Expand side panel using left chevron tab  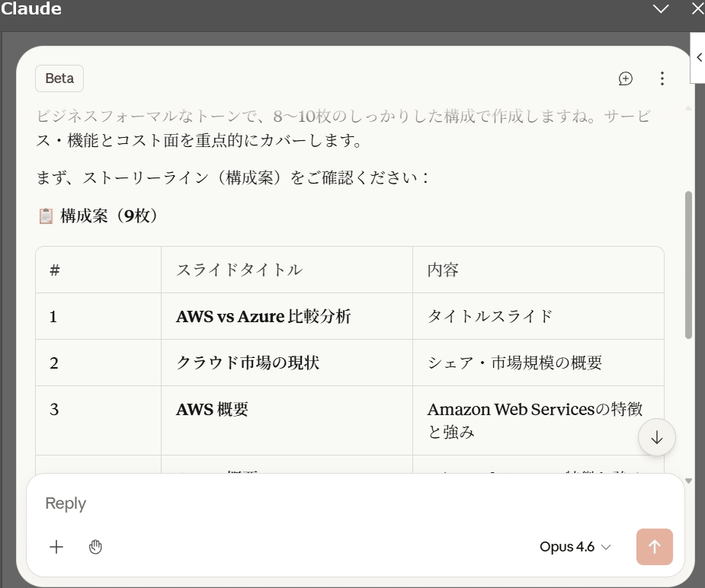(699, 57)
